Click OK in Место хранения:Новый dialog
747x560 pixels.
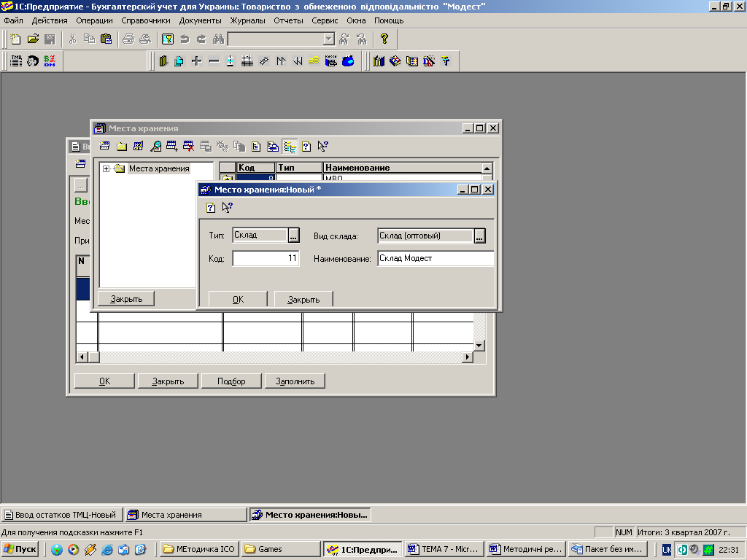238,299
